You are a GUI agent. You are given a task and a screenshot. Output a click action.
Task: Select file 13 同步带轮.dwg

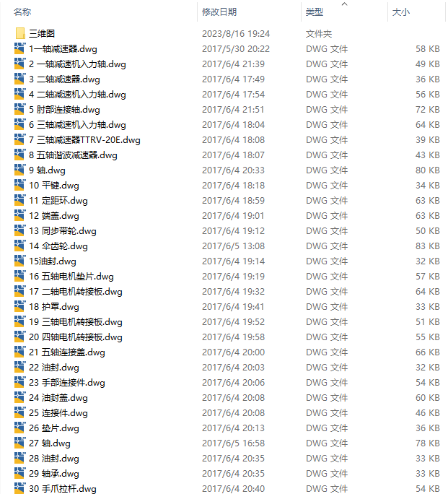(63, 231)
